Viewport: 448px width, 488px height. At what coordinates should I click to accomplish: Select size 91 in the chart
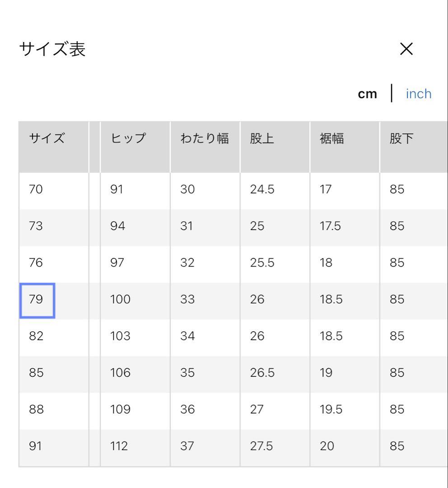tap(36, 446)
